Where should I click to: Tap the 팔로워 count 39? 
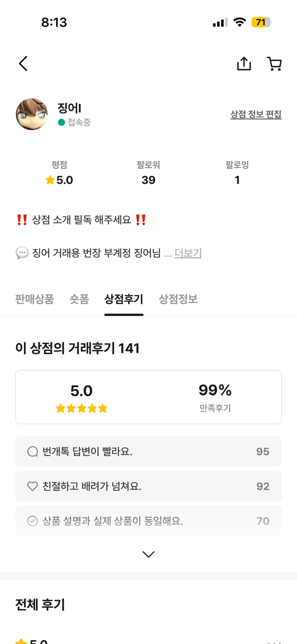tap(148, 180)
